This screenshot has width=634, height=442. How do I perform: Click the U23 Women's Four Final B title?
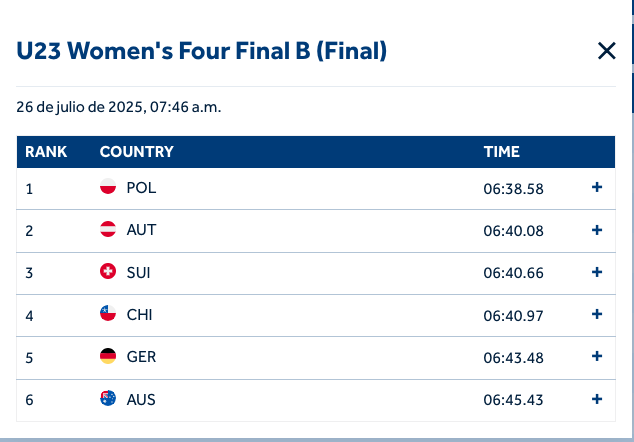tap(201, 50)
